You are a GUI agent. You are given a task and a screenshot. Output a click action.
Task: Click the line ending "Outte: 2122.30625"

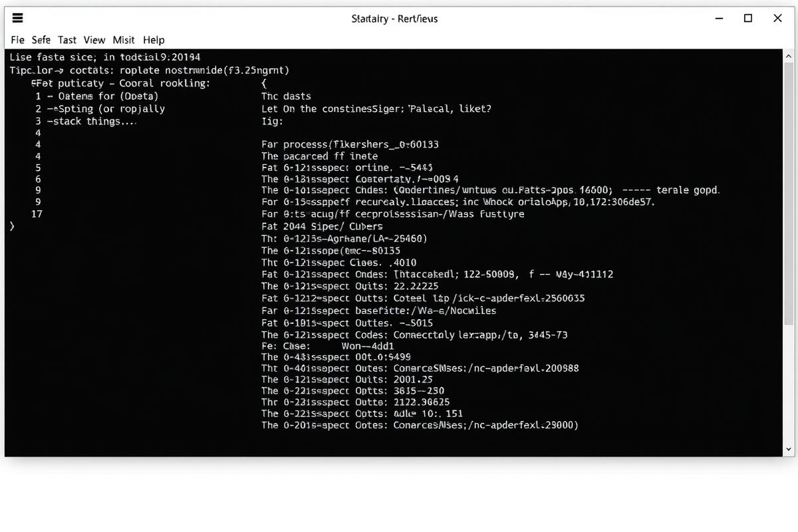(356, 402)
